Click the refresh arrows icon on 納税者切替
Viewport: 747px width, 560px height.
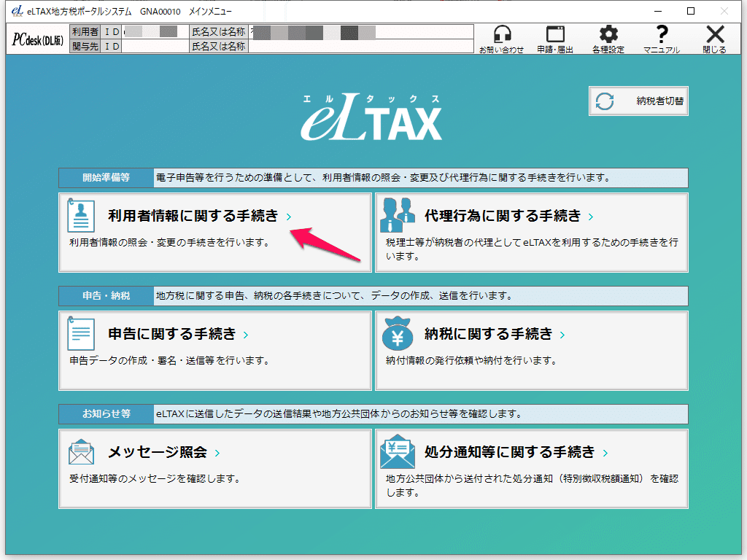[x=605, y=101]
